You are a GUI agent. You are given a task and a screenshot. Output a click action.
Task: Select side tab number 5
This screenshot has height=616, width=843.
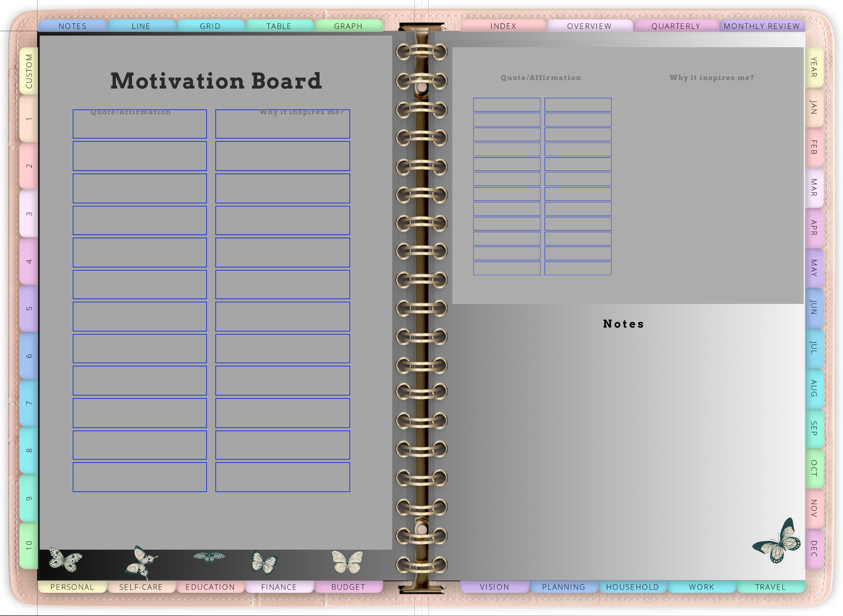click(29, 308)
